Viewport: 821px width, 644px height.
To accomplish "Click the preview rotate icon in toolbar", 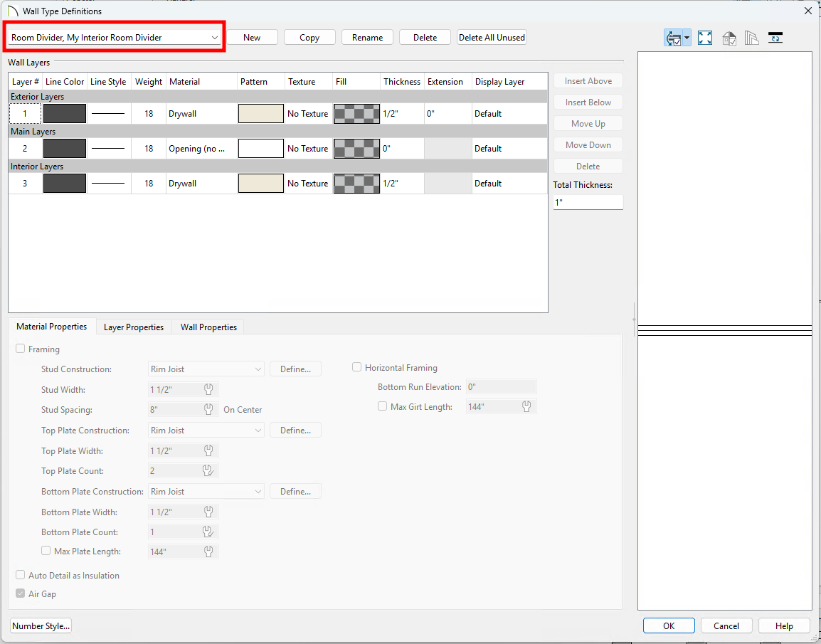I will coord(673,38).
